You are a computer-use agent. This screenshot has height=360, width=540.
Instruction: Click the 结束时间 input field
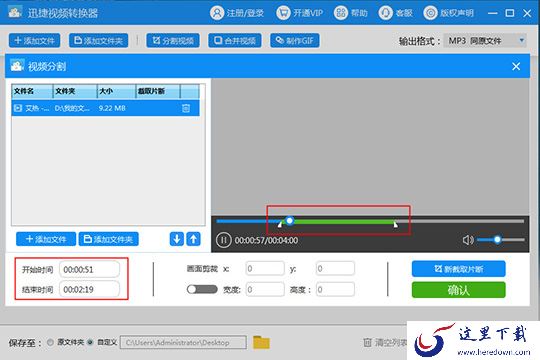point(90,289)
